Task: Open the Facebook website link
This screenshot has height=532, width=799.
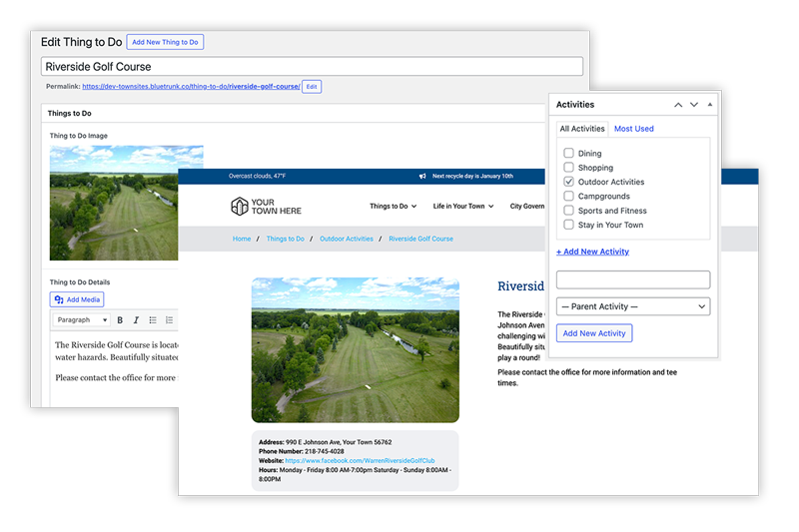Action: (x=360, y=461)
